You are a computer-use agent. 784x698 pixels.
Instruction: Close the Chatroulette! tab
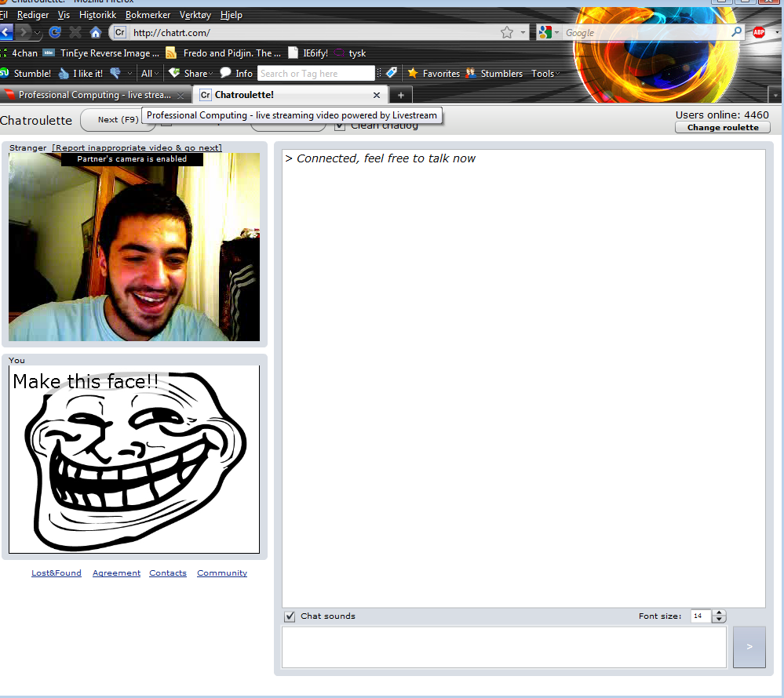coord(377,95)
